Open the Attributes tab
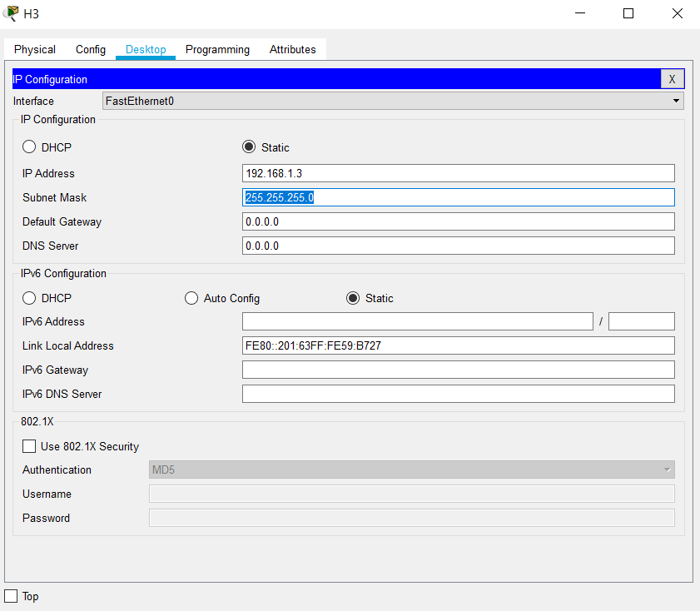Viewport: 700px width, 611px height. [x=292, y=49]
